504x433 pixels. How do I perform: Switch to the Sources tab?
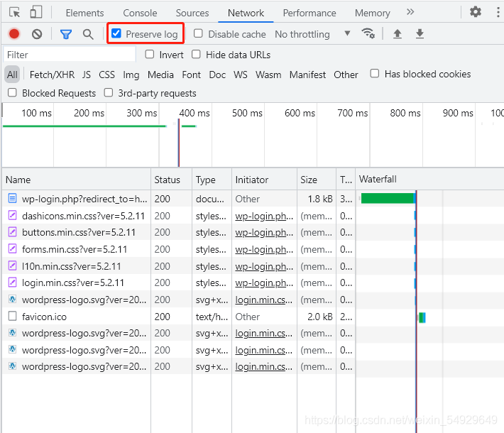click(x=192, y=13)
